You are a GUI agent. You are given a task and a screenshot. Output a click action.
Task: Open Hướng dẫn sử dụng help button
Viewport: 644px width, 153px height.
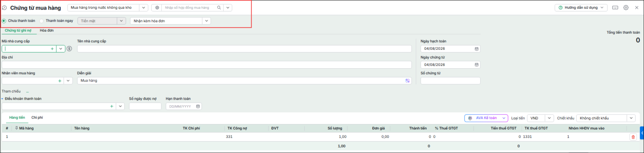point(581,8)
